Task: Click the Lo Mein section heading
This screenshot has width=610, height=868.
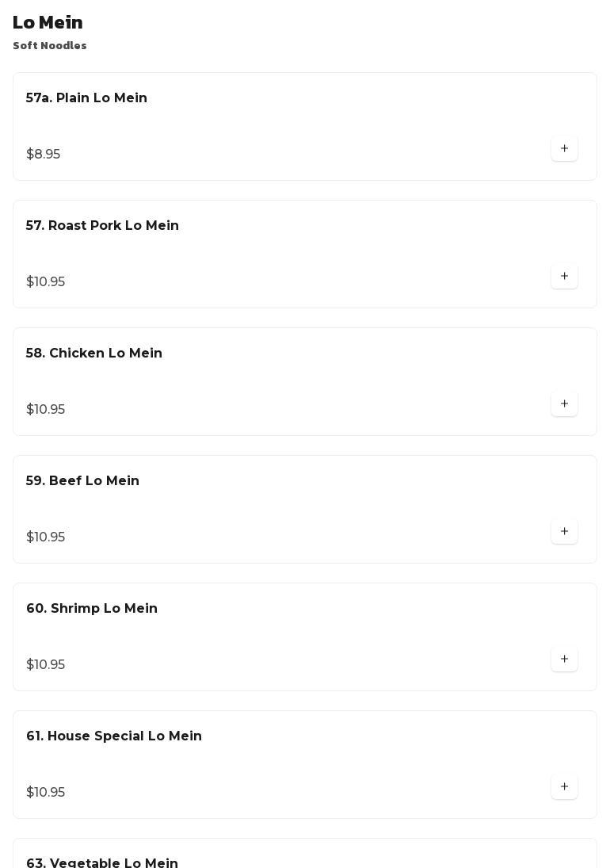Action: pos(48,22)
